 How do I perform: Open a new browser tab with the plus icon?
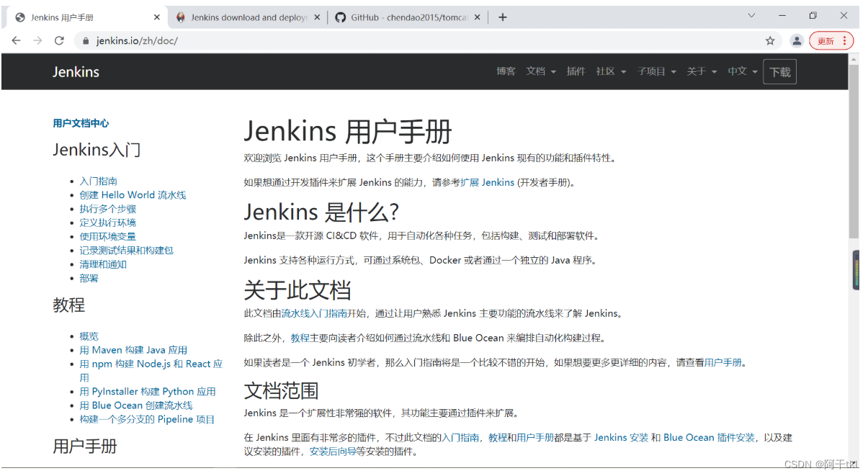click(x=502, y=16)
